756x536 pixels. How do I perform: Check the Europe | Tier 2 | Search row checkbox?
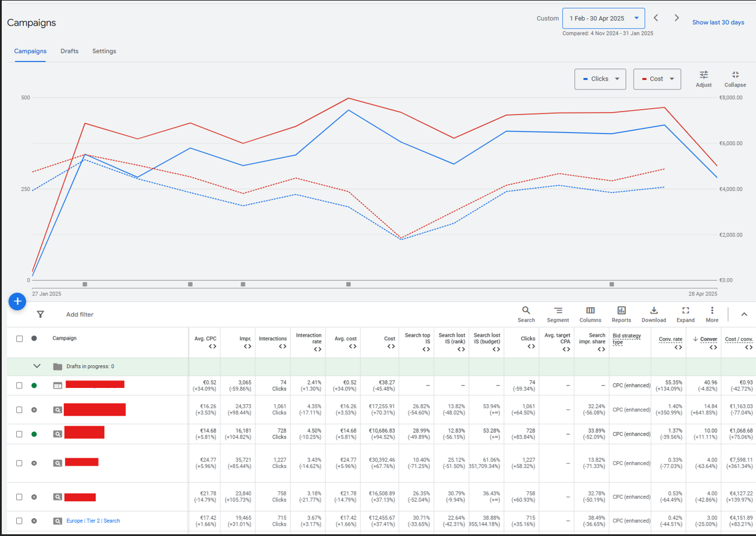tap(19, 521)
